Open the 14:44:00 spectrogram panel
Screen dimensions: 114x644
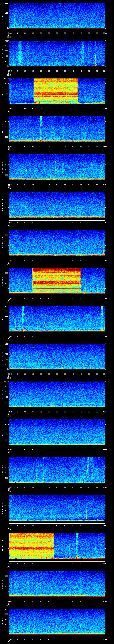click(57, 583)
